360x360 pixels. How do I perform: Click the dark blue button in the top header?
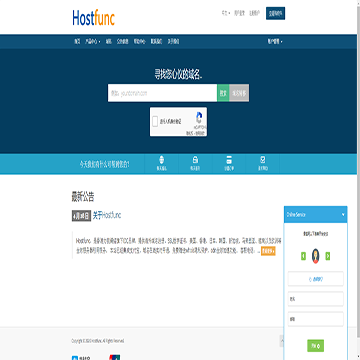click(x=275, y=13)
